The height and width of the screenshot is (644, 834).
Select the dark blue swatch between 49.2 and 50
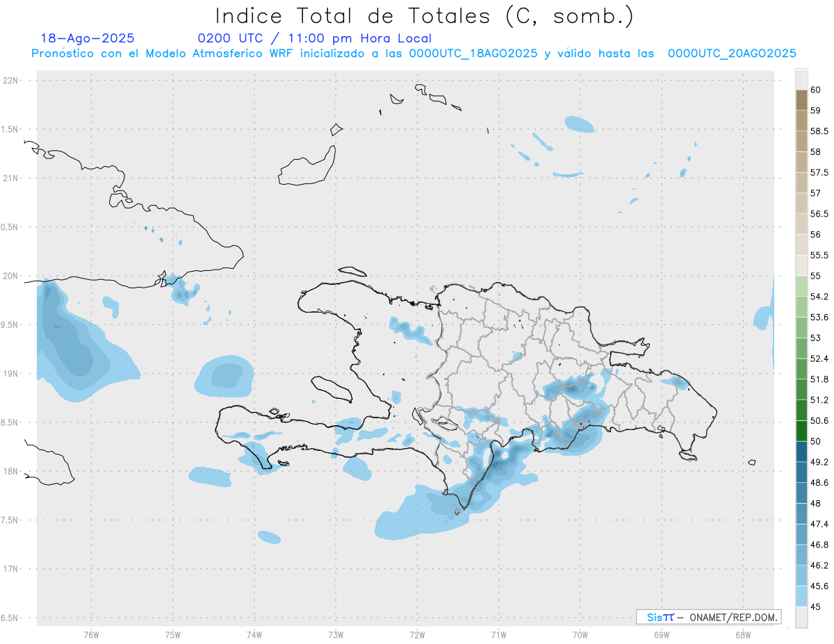[801, 452]
